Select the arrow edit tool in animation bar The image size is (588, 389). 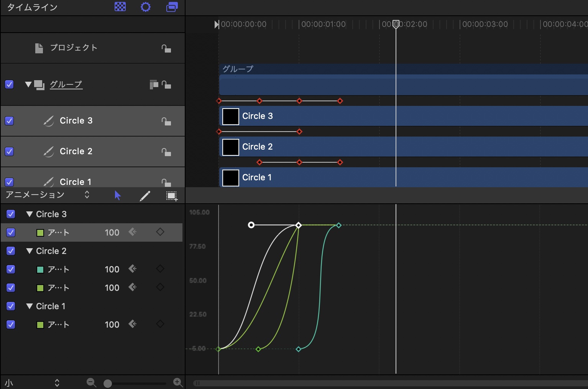click(118, 196)
